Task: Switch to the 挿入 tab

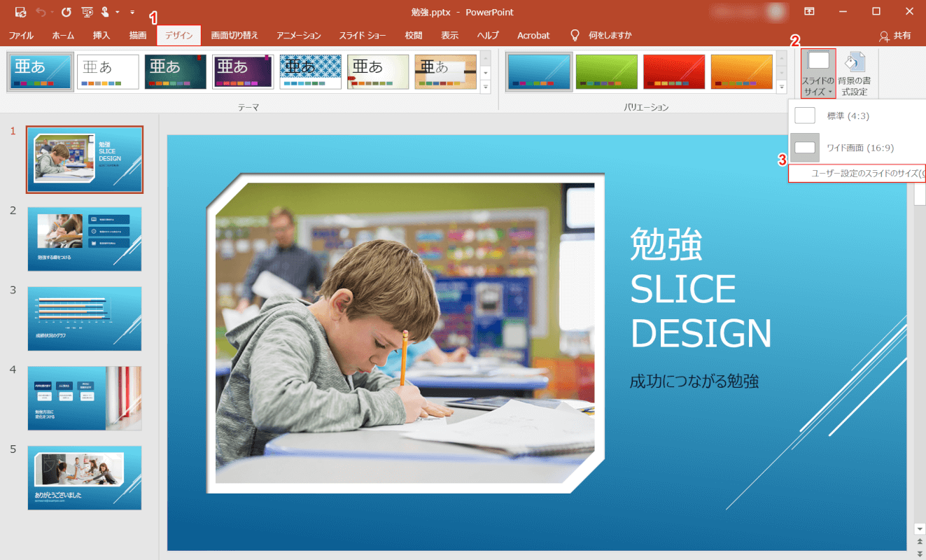Action: pos(101,35)
